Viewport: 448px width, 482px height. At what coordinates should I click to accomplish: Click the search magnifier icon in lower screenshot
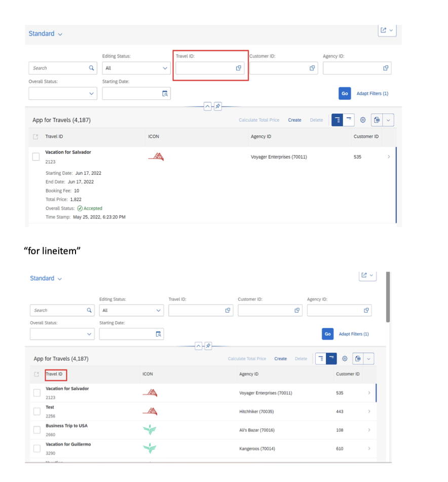89,310
